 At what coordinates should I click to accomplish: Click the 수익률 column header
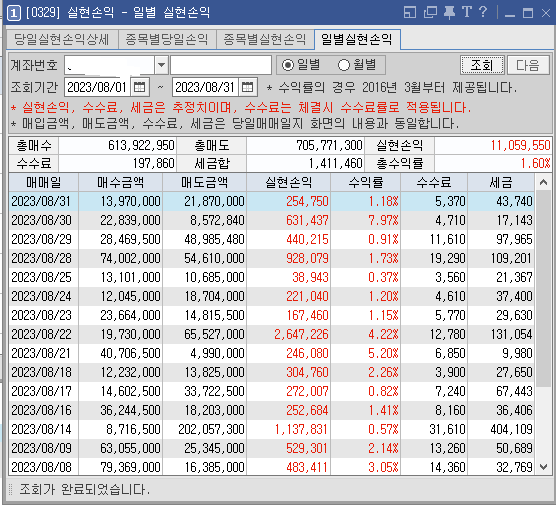point(366,182)
